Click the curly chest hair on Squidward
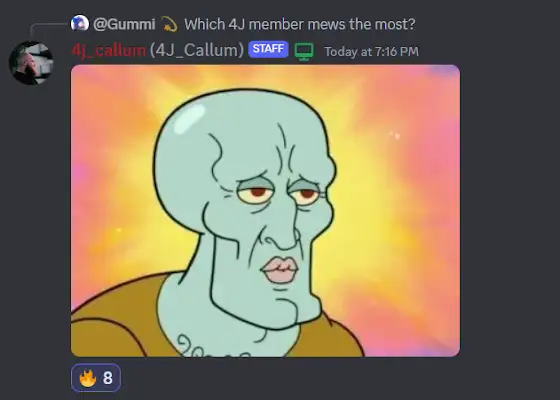Screen dimensions: 560x400 click(x=211, y=347)
